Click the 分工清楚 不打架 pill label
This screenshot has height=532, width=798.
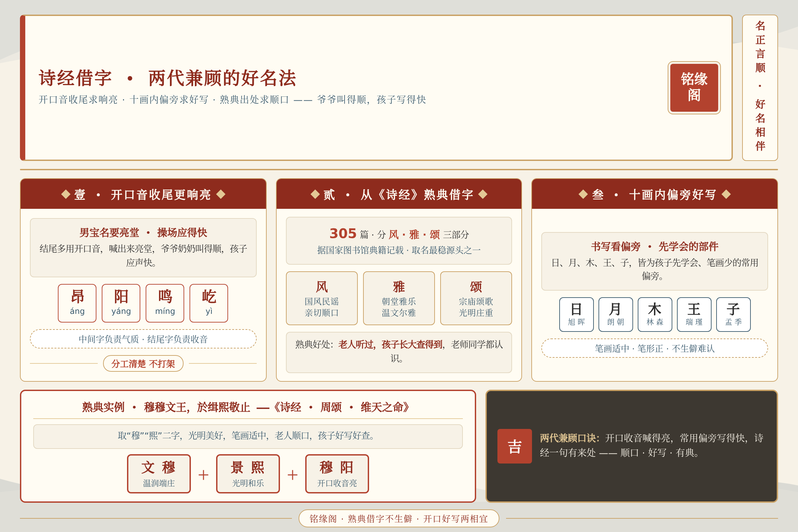pyautogui.click(x=143, y=363)
